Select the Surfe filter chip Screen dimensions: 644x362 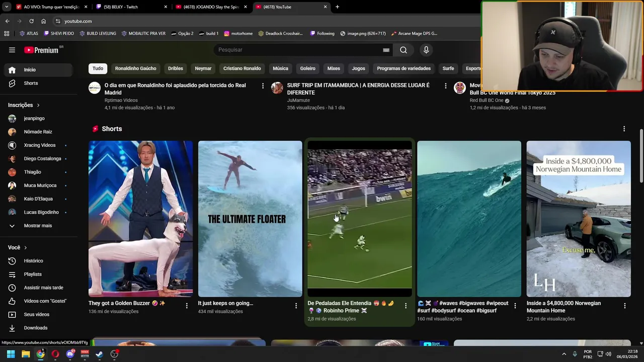click(x=448, y=68)
